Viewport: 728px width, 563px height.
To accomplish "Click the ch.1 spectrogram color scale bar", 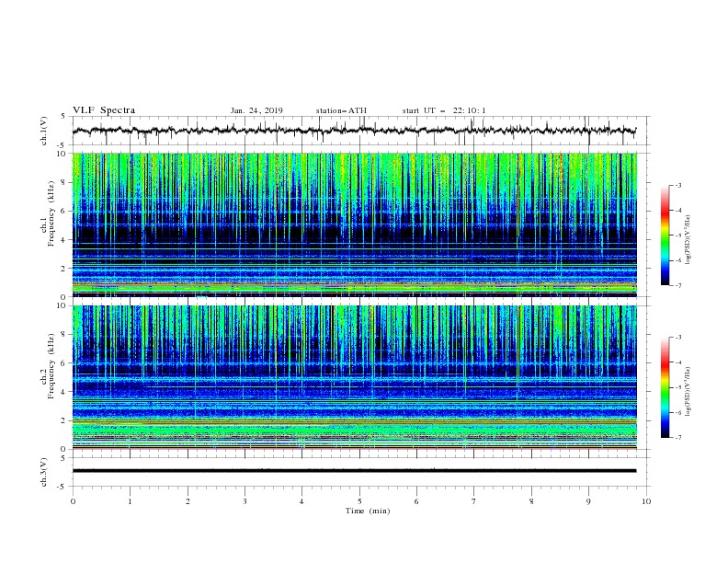I will (x=665, y=236).
